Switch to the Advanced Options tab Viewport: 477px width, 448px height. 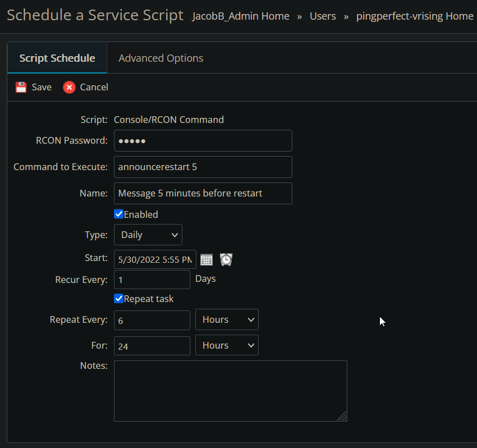coord(160,58)
